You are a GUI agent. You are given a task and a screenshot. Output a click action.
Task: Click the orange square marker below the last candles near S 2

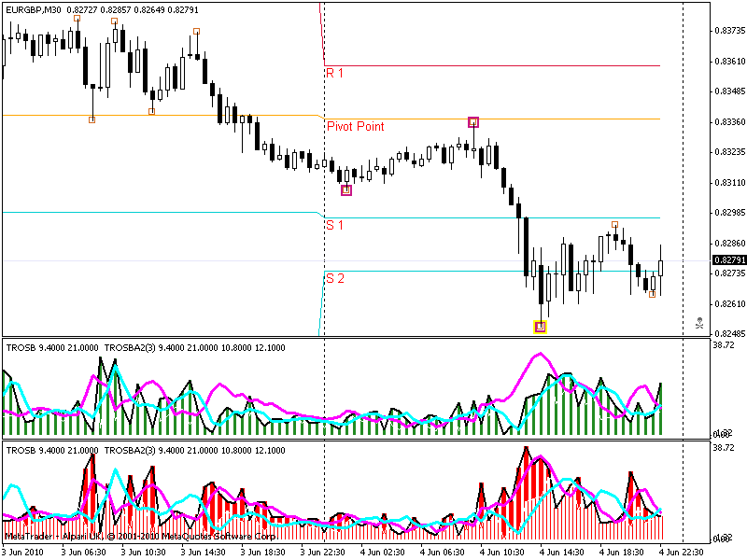pos(652,295)
